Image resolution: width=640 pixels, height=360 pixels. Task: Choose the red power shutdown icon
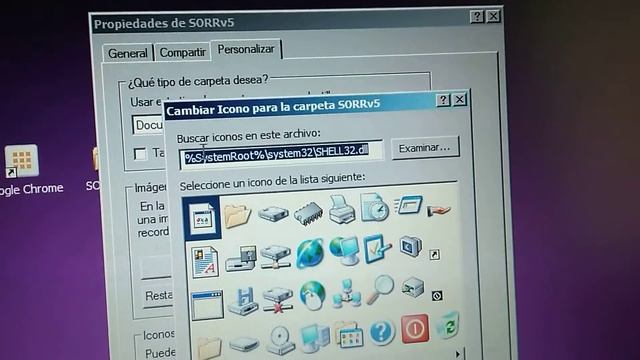tap(415, 329)
